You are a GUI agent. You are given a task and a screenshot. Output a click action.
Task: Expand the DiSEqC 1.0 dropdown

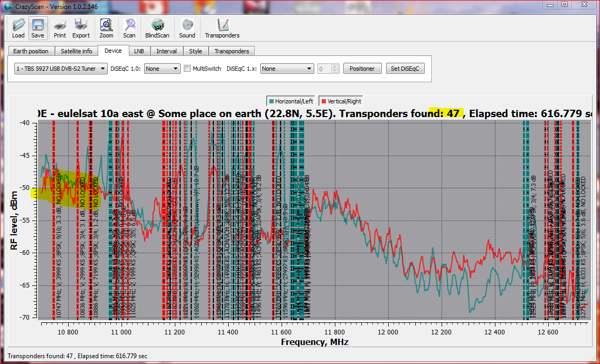tap(162, 69)
